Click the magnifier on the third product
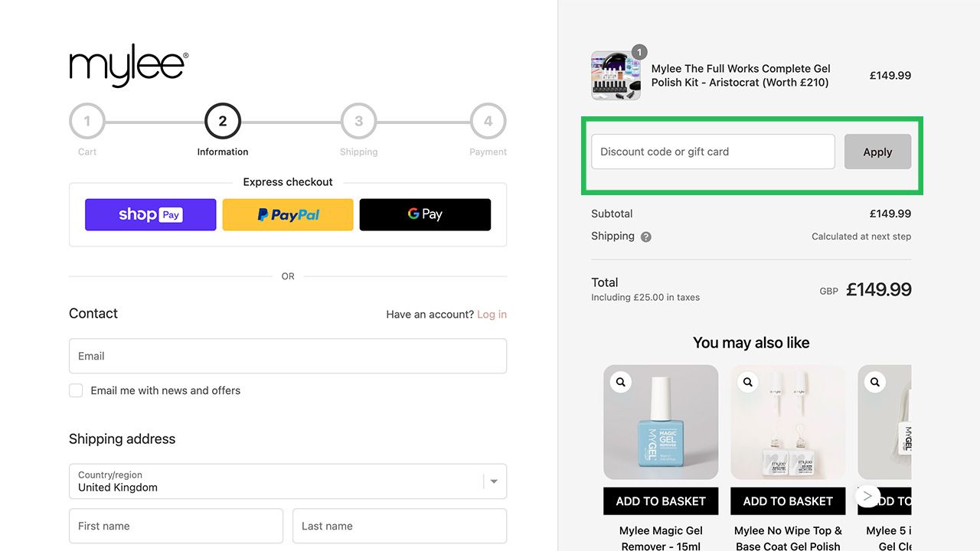Image resolution: width=980 pixels, height=551 pixels. coord(875,382)
